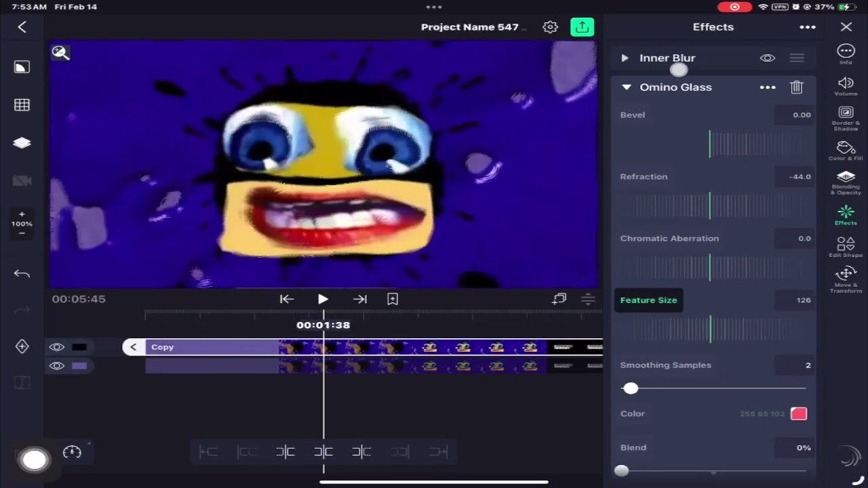The height and width of the screenshot is (488, 868).
Task: Open the Info panel icon
Action: (x=846, y=54)
